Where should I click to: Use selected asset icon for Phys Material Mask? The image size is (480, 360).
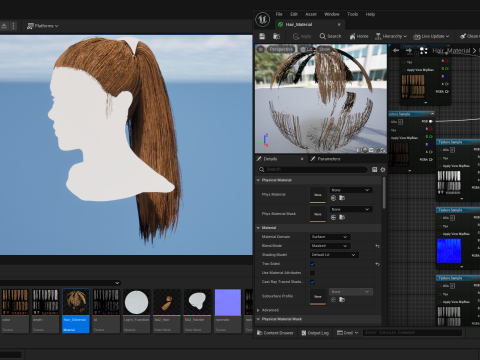[333, 217]
